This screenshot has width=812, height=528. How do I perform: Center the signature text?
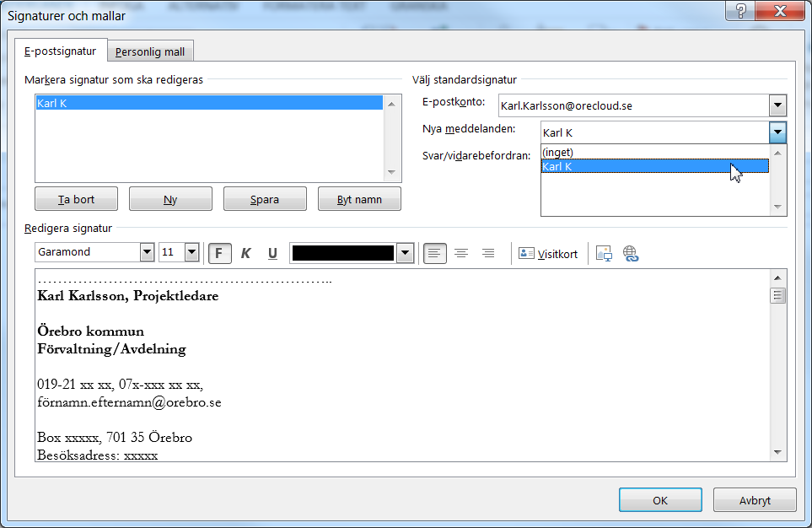[461, 253]
